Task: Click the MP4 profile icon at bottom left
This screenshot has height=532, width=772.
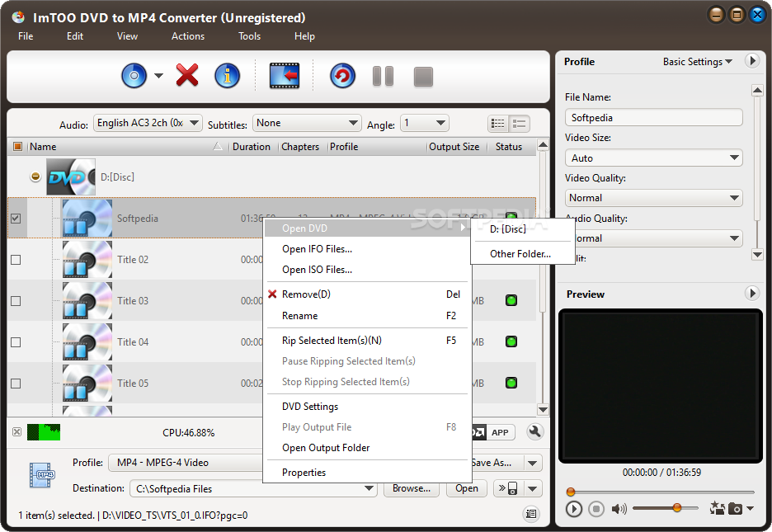Action: [x=42, y=475]
